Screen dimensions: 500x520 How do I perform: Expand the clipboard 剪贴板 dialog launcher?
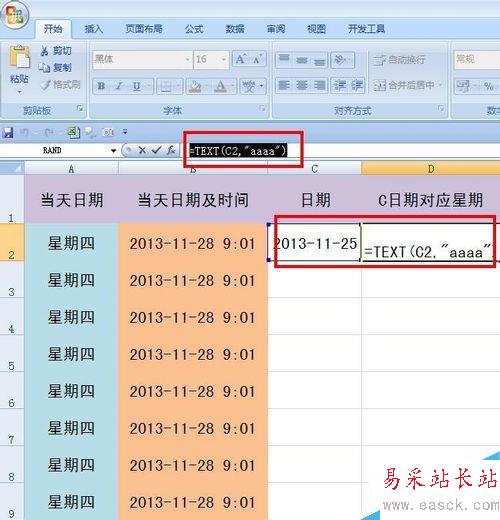(x=80, y=108)
